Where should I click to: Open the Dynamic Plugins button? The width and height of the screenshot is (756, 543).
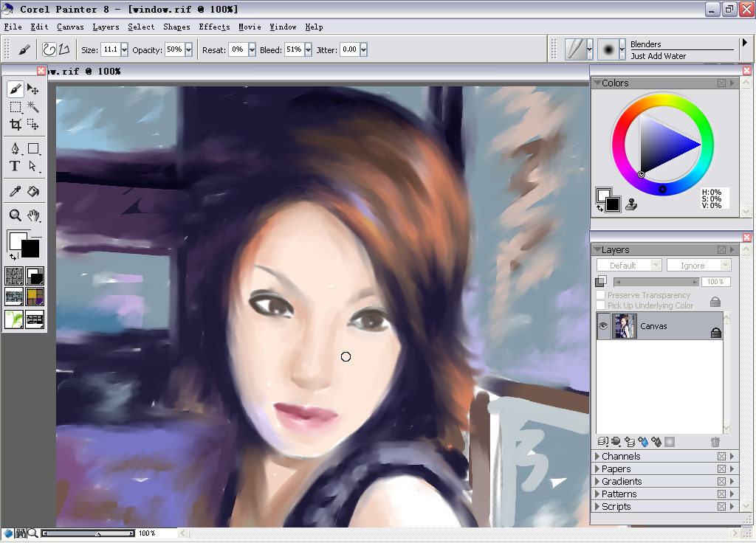616,441
